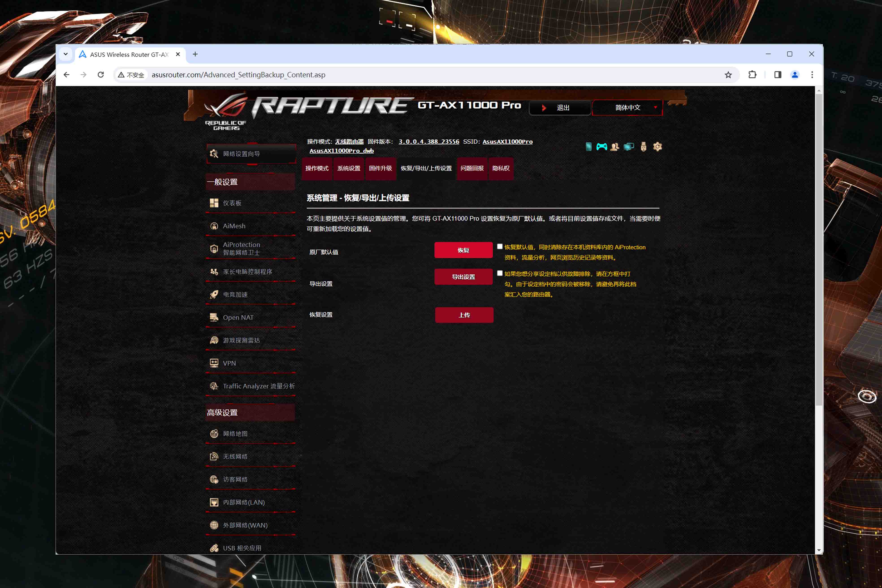
Task: Open USB 相关应用 page
Action: [x=251, y=548]
